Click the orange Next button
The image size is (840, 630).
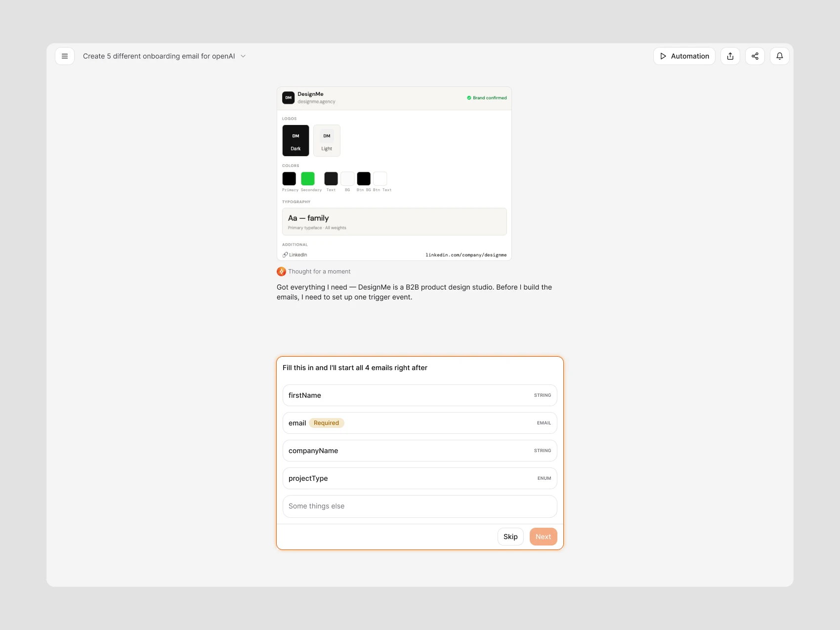[544, 537]
